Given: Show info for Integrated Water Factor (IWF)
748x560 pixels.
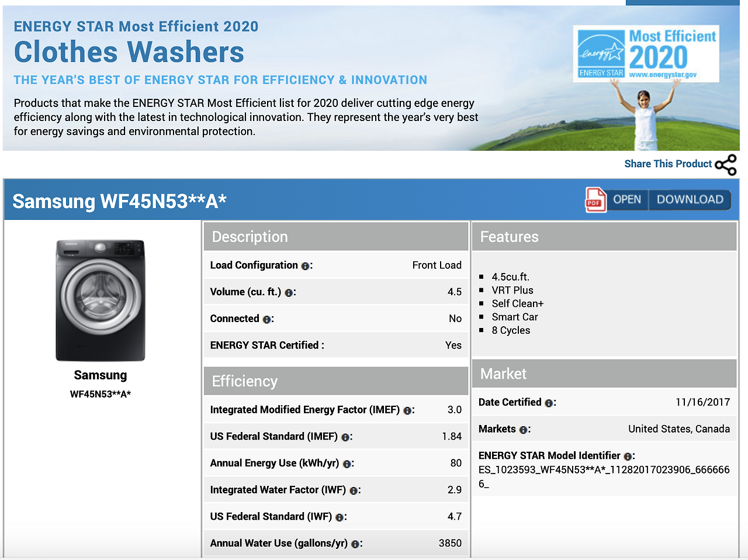Looking at the screenshot, I should (x=354, y=491).
